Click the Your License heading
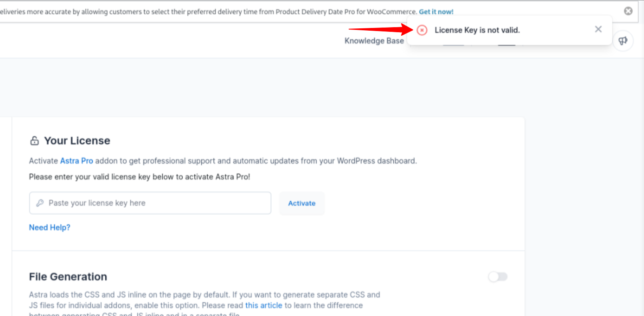Image resolution: width=644 pixels, height=316 pixels. point(77,141)
